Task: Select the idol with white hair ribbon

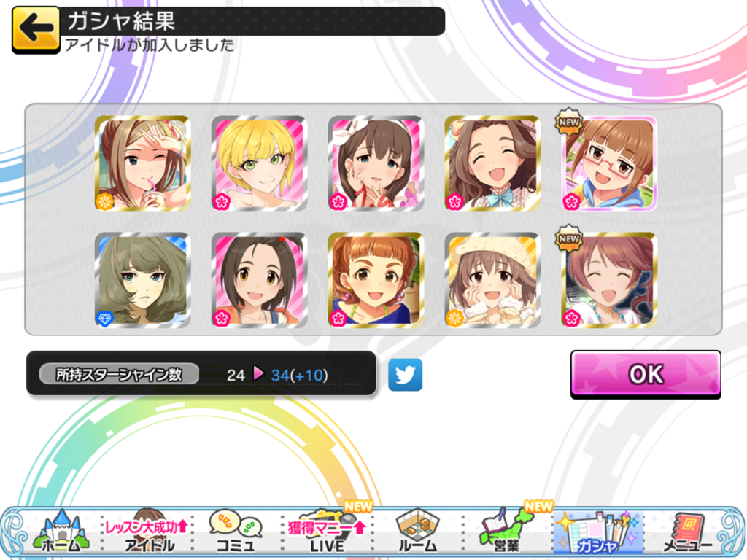Action: click(376, 163)
